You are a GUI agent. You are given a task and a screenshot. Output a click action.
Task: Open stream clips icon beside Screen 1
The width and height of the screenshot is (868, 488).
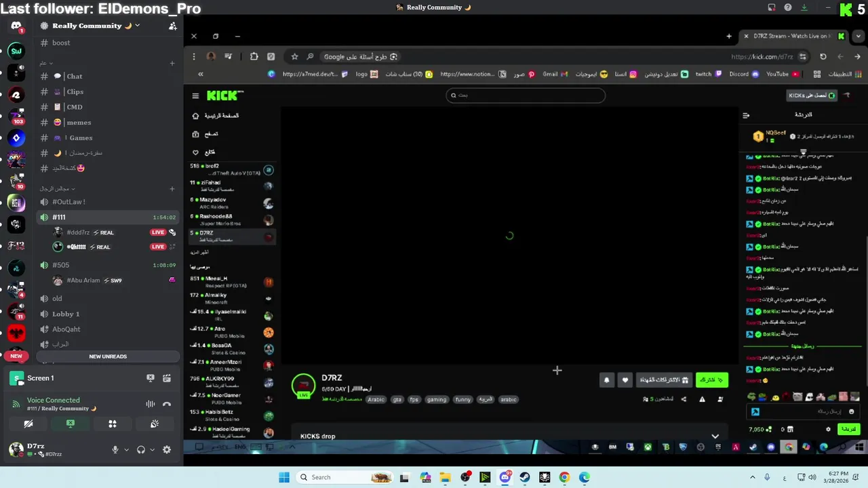coord(167,378)
